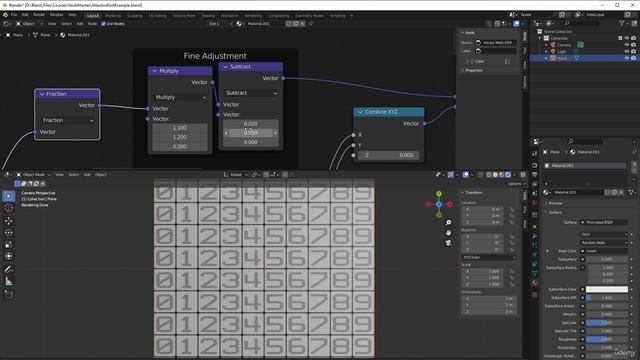Toggle visibility eye for Light
Screen dimensions: 640x360
627,51
